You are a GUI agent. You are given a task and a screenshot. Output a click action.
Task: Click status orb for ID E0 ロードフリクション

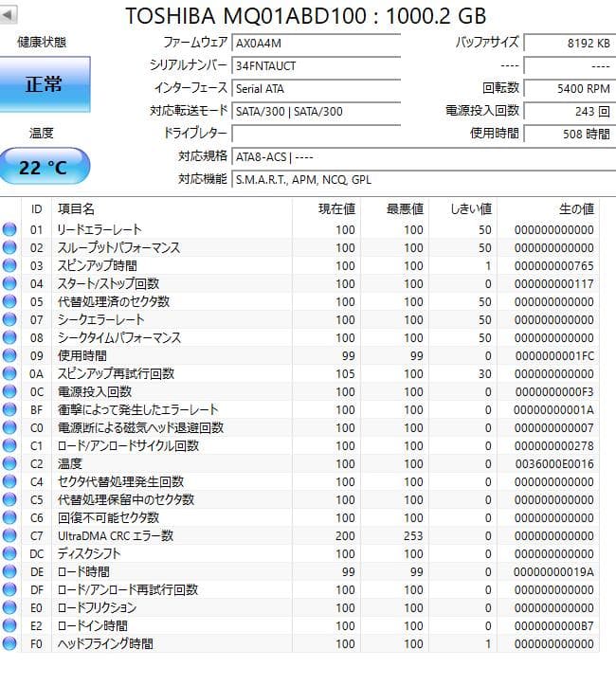[x=9, y=607]
